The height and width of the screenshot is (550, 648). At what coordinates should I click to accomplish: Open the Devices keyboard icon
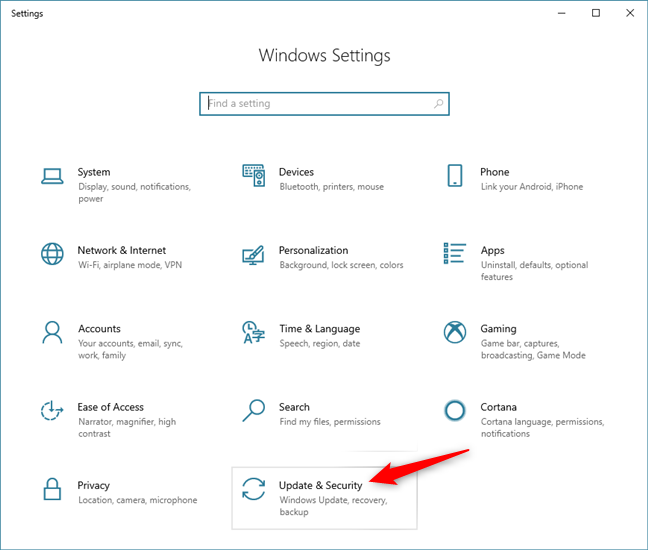[x=254, y=176]
